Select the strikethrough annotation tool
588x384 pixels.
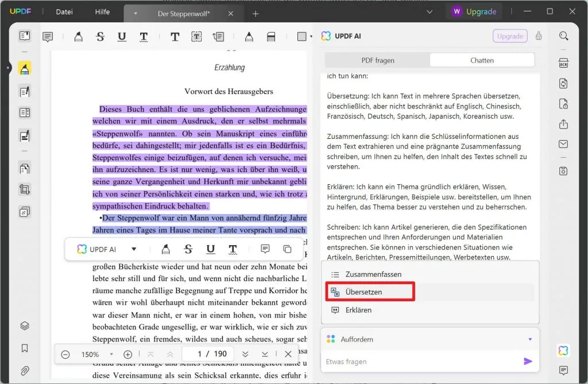pyautogui.click(x=100, y=36)
